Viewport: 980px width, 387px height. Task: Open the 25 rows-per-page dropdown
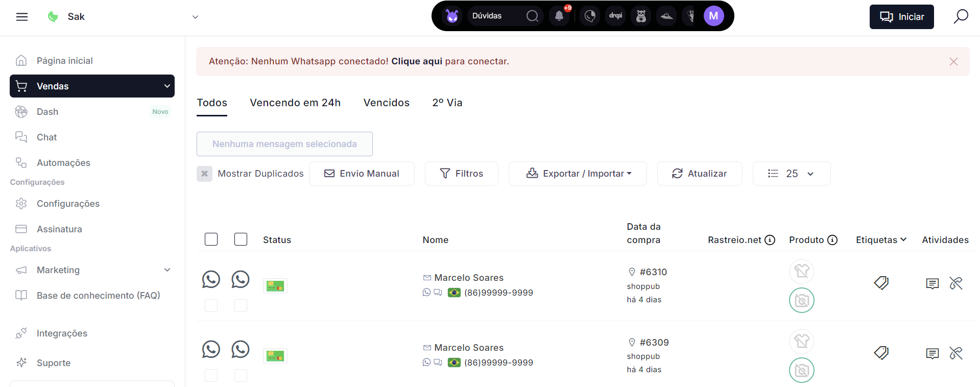click(x=792, y=174)
